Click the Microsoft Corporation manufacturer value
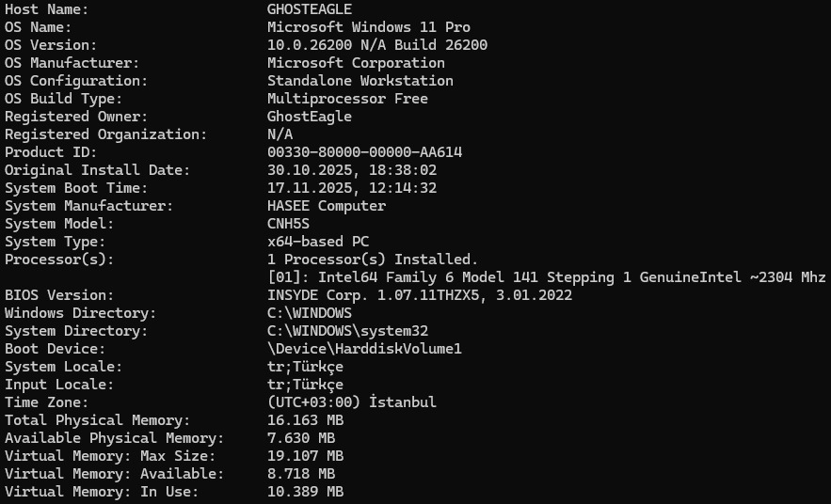Viewport: 831px width, 504px height. point(356,63)
